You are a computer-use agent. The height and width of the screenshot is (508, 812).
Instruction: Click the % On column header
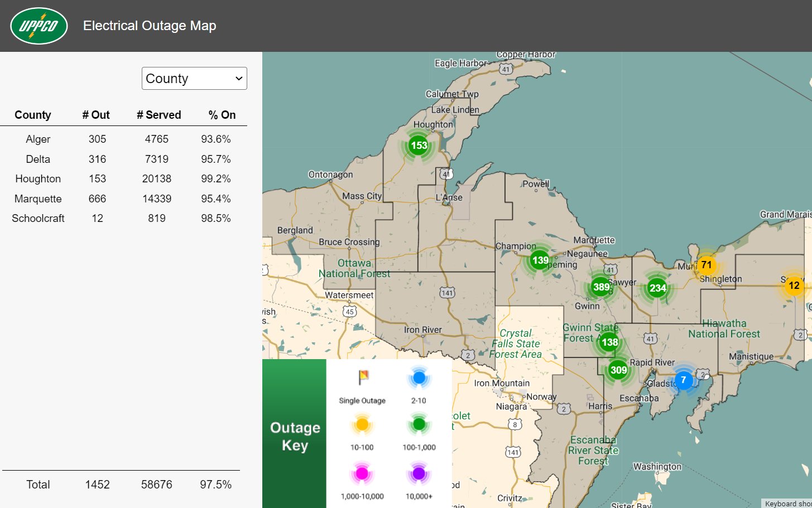(222, 115)
